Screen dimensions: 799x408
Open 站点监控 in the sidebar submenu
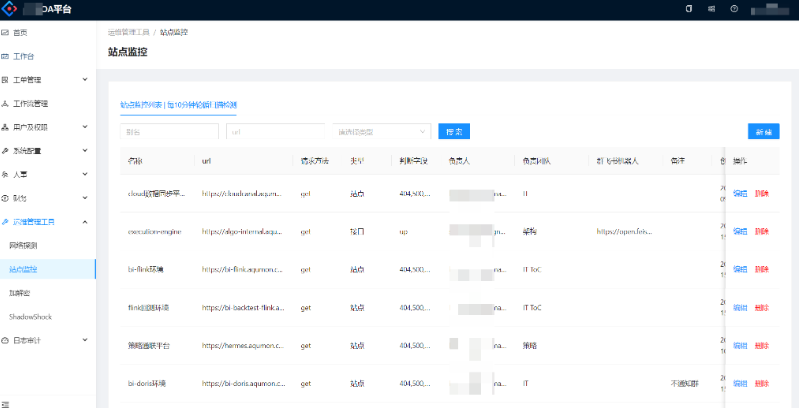[23, 269]
